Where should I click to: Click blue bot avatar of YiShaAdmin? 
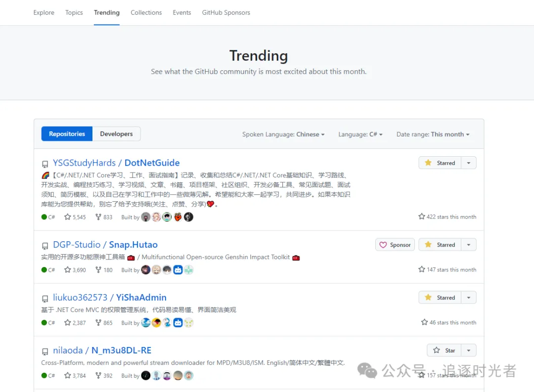[x=178, y=322]
